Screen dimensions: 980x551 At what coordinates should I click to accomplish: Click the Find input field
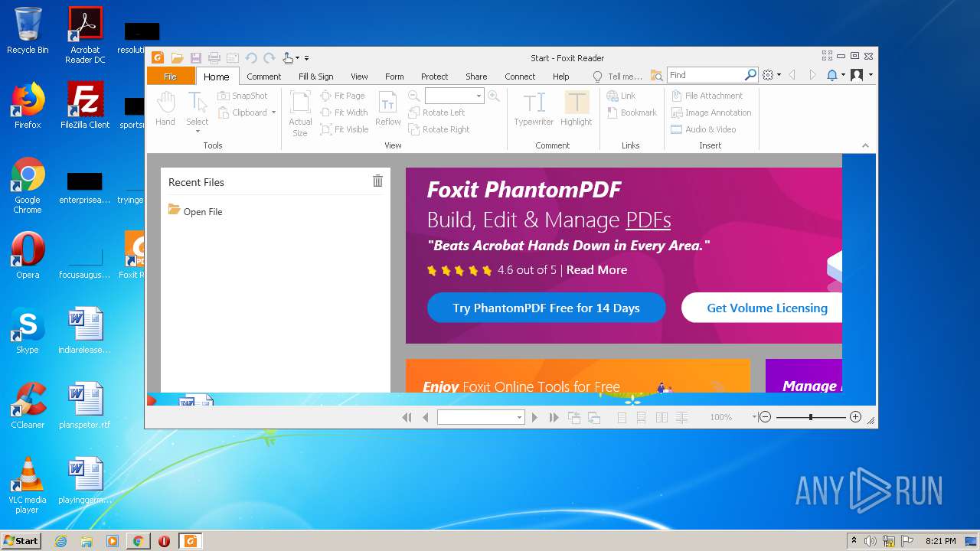[x=705, y=75]
